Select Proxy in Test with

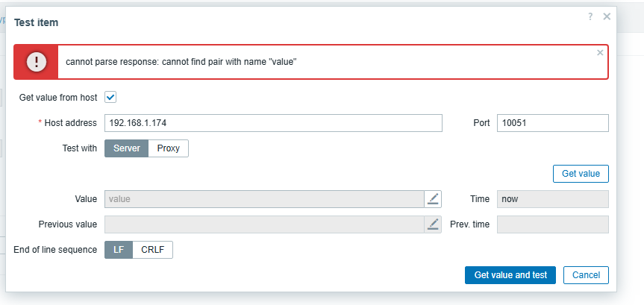click(x=169, y=148)
